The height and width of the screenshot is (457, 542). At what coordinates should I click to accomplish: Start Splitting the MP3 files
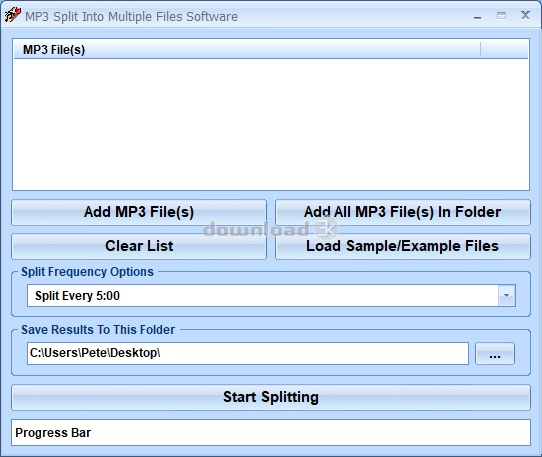[271, 397]
